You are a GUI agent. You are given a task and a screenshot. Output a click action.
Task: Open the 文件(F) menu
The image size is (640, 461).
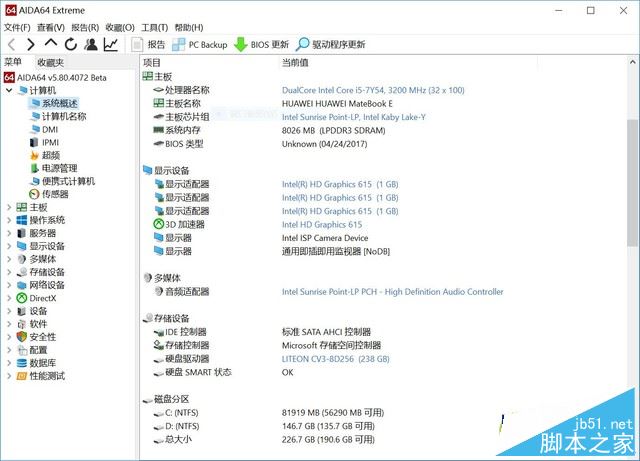(17, 27)
